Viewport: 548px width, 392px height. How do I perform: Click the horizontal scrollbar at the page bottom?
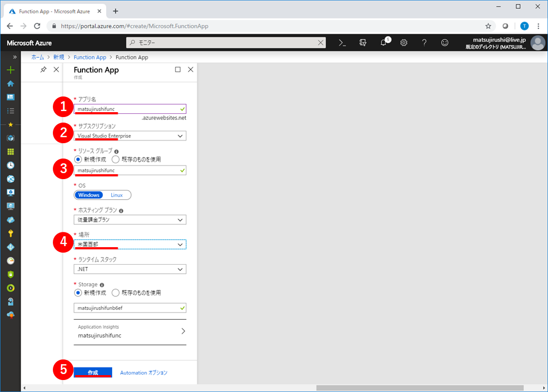[x=420, y=388]
